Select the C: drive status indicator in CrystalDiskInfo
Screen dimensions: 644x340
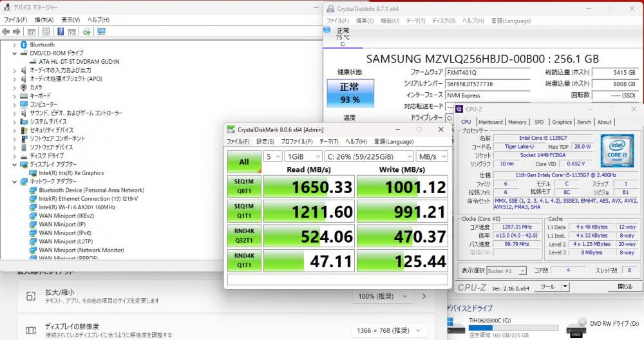tap(343, 37)
